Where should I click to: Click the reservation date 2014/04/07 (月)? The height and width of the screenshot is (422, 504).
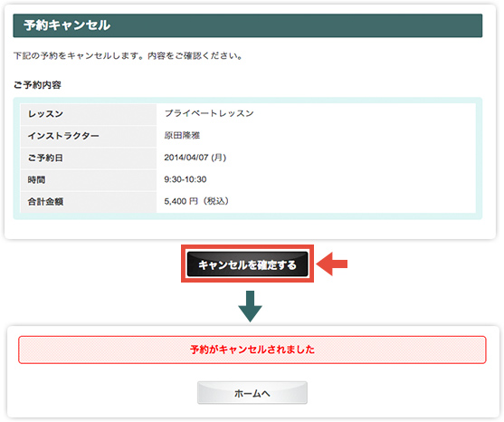pyautogui.click(x=195, y=158)
